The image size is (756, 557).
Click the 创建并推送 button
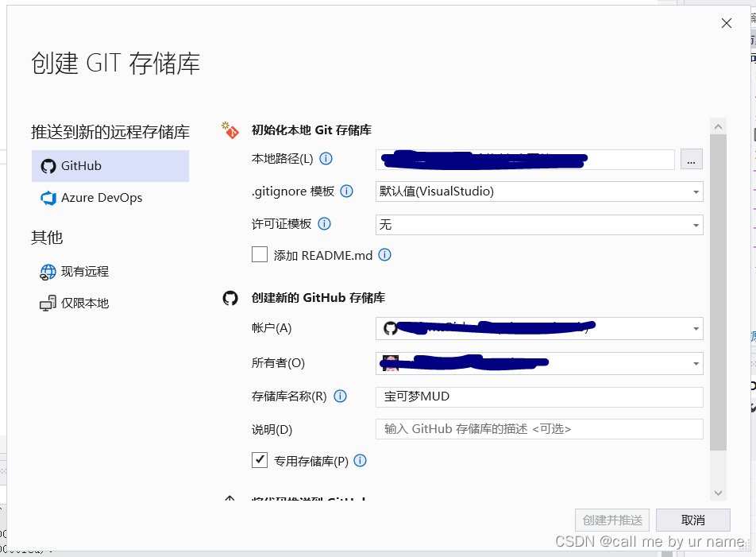[x=611, y=520]
